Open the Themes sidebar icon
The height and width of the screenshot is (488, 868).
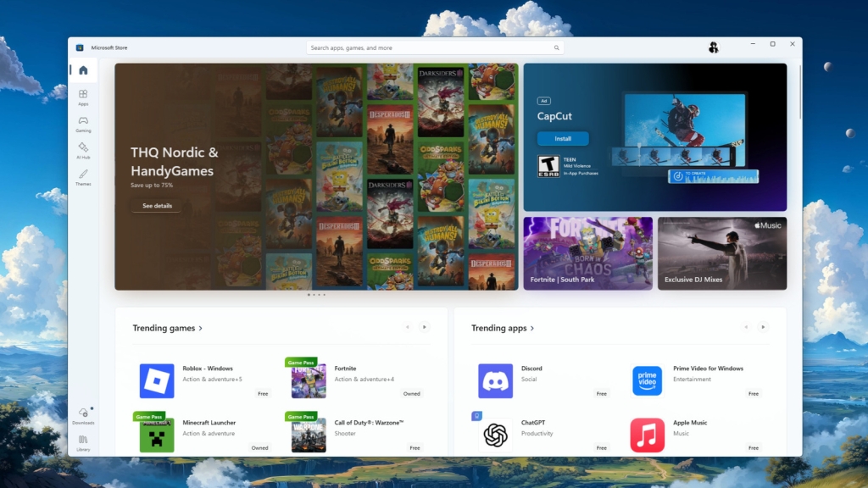pos(83,176)
